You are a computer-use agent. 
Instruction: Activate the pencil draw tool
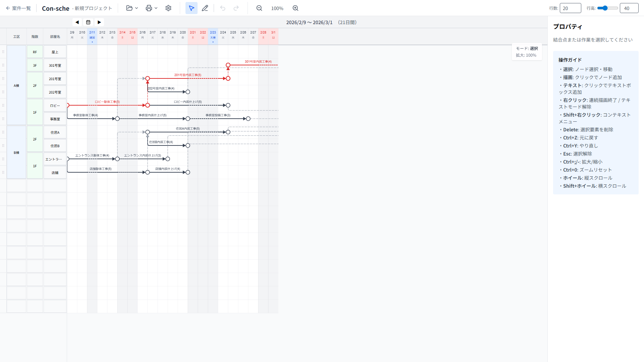(x=205, y=8)
